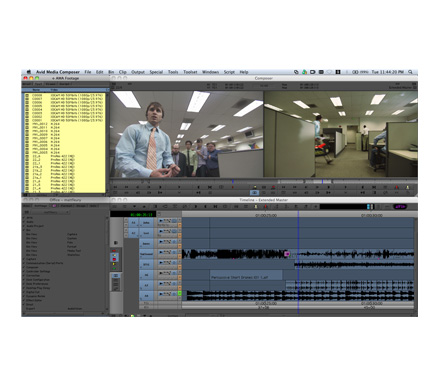Toggle checkmark beside Communication (Serial) Ports
This screenshot has width=438, height=376.
click(x=24, y=263)
